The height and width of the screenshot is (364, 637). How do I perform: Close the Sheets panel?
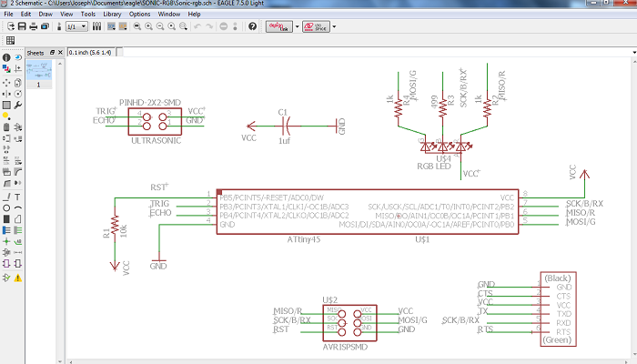click(60, 53)
